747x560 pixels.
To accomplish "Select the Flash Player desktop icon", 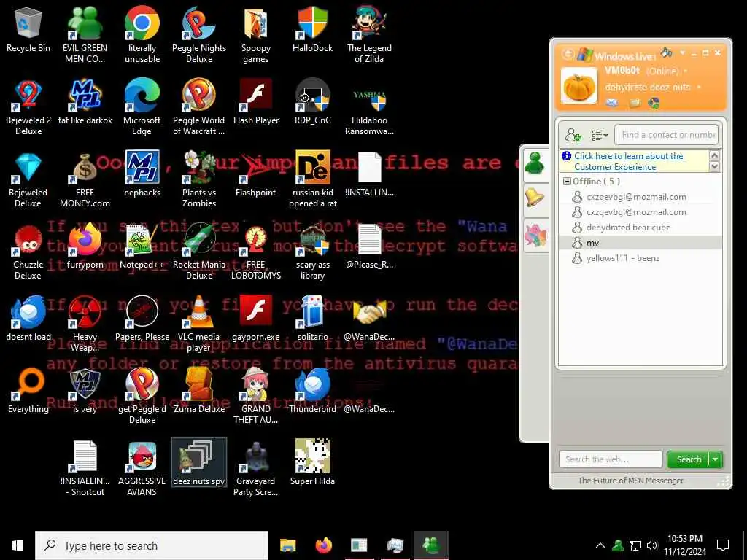I will [256, 102].
